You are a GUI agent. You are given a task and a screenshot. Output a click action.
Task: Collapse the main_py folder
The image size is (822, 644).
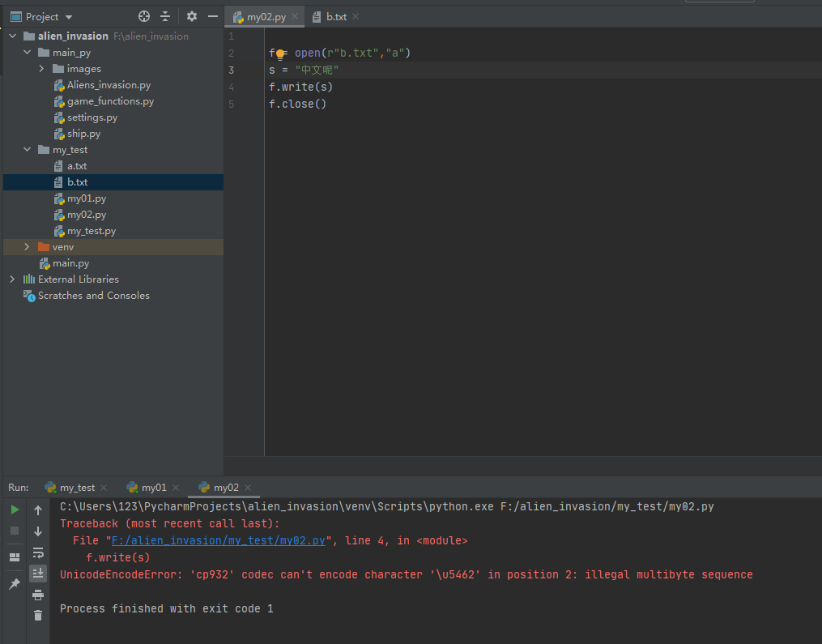coord(28,53)
